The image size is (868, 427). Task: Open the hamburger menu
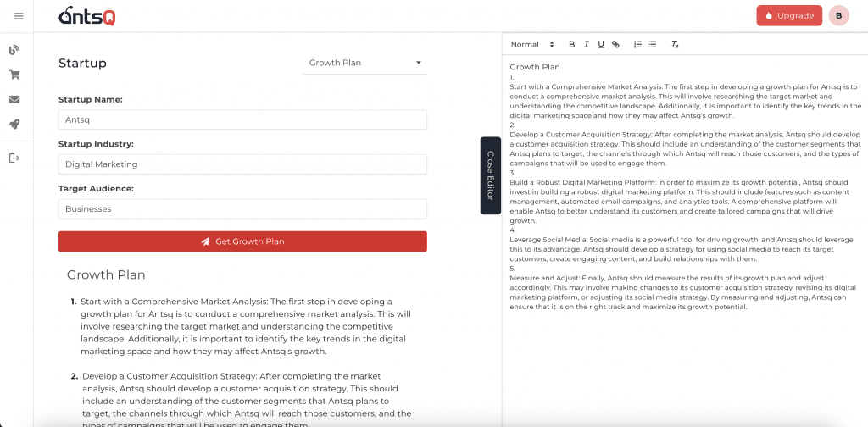[19, 16]
